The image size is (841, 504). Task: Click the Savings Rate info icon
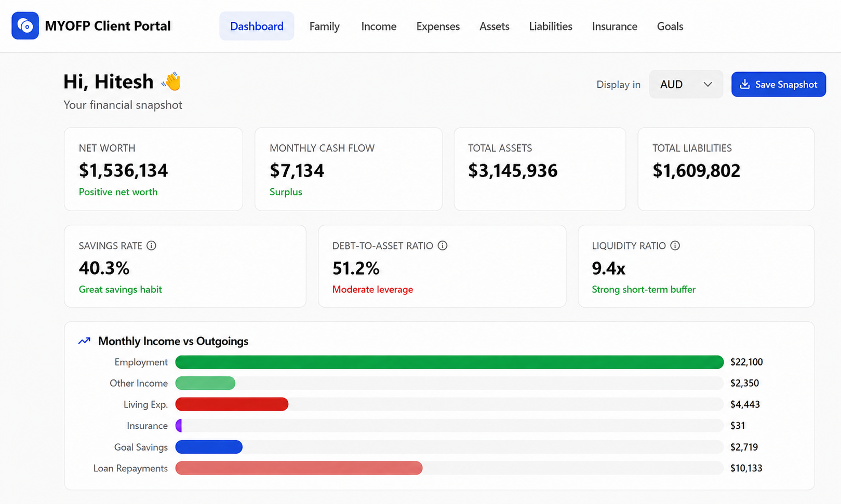[x=151, y=246]
